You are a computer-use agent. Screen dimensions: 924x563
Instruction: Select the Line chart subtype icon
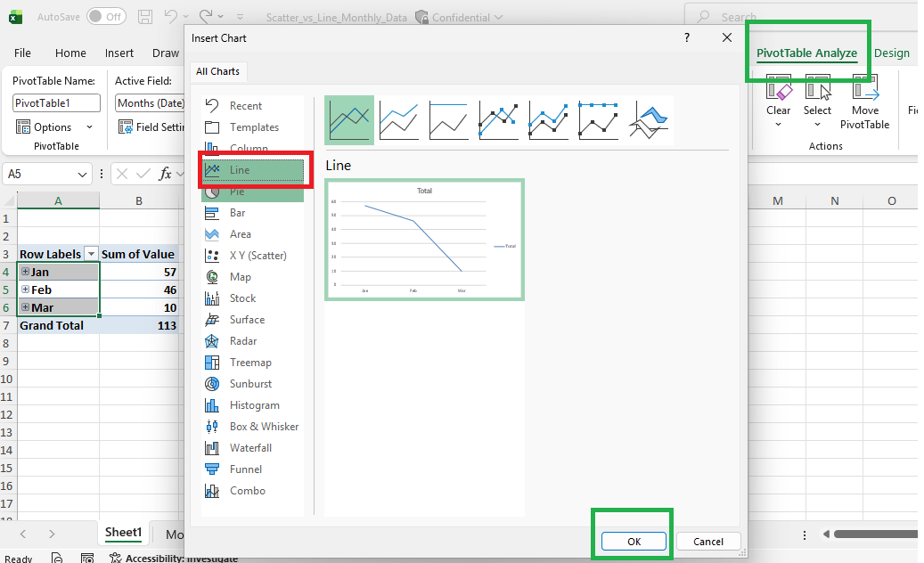tap(349, 120)
